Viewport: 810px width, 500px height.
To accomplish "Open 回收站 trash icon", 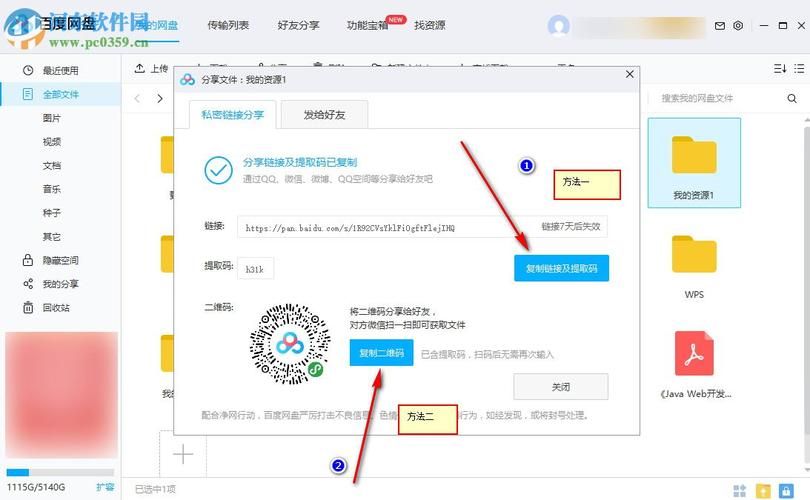I will pyautogui.click(x=28, y=308).
